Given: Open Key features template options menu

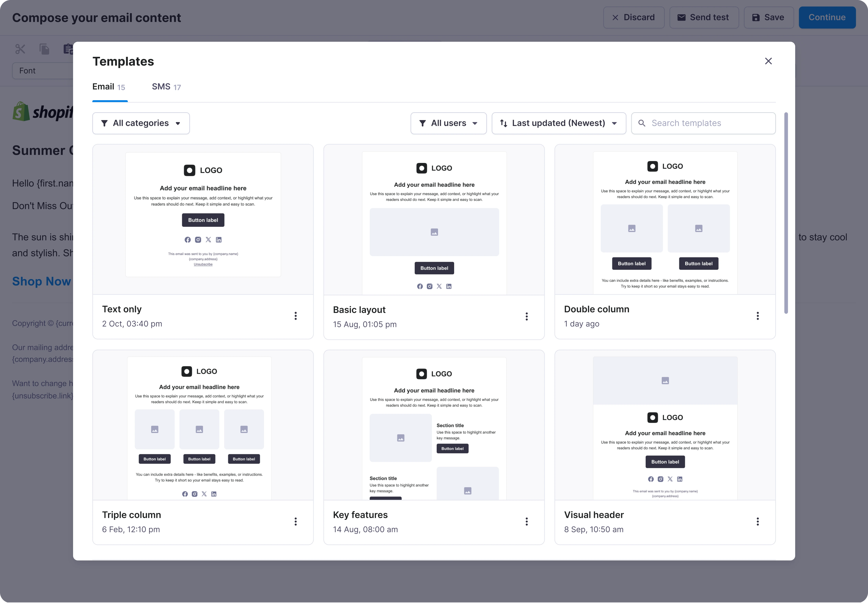Looking at the screenshot, I should [x=527, y=522].
